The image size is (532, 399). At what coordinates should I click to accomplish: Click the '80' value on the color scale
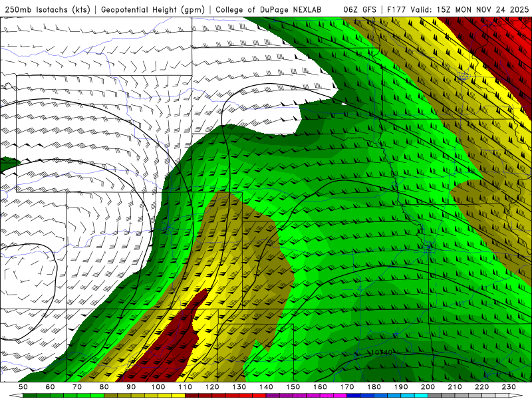pyautogui.click(x=104, y=387)
